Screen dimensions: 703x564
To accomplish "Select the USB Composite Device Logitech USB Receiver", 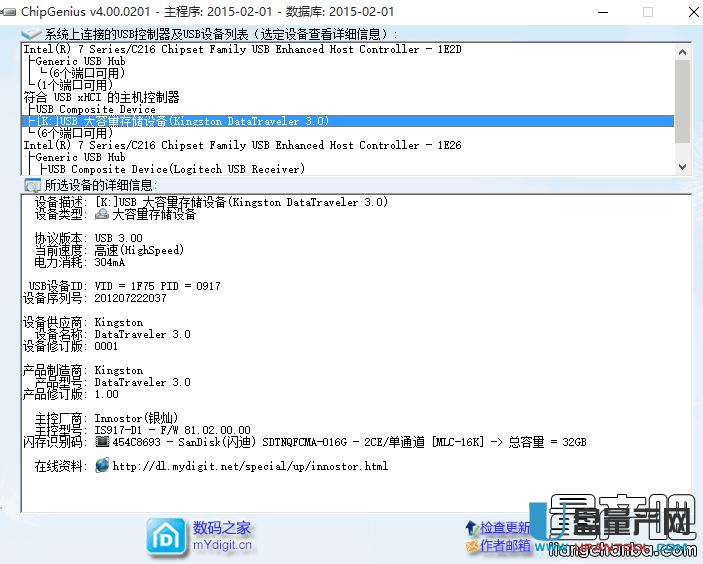I will (x=172, y=169).
